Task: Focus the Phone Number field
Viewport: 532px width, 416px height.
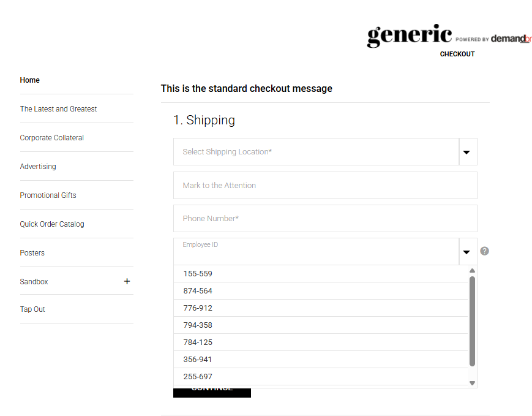Action: click(325, 218)
